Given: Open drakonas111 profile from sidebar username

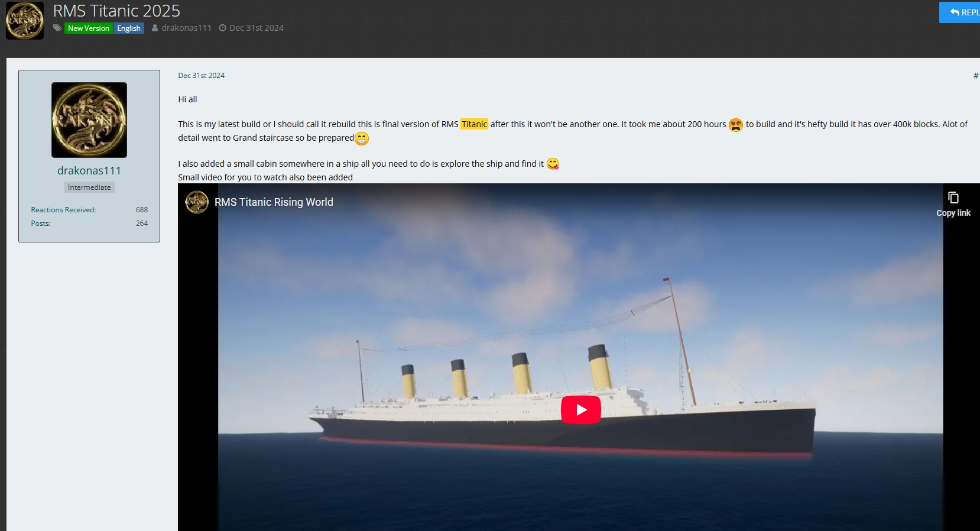Looking at the screenshot, I should tap(89, 170).
